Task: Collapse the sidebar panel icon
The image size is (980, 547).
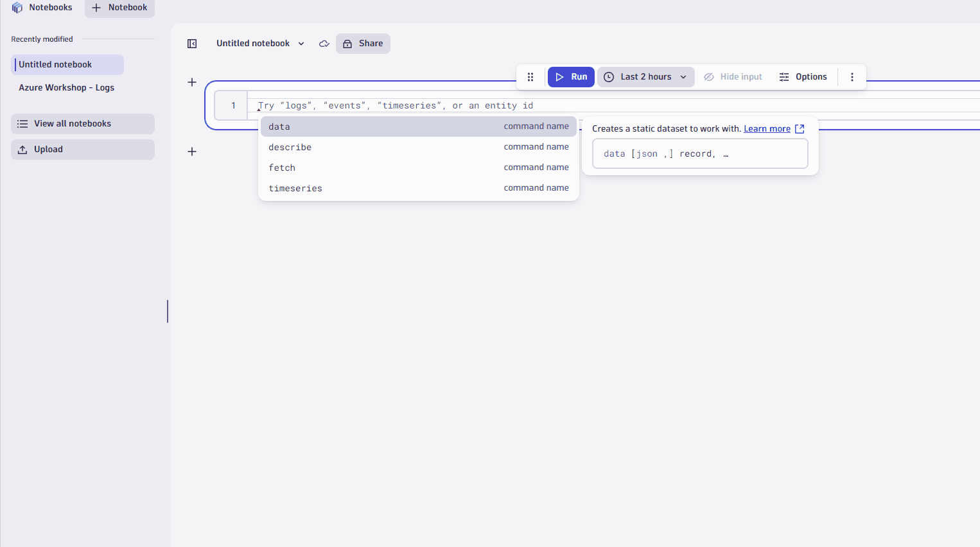Action: point(192,44)
